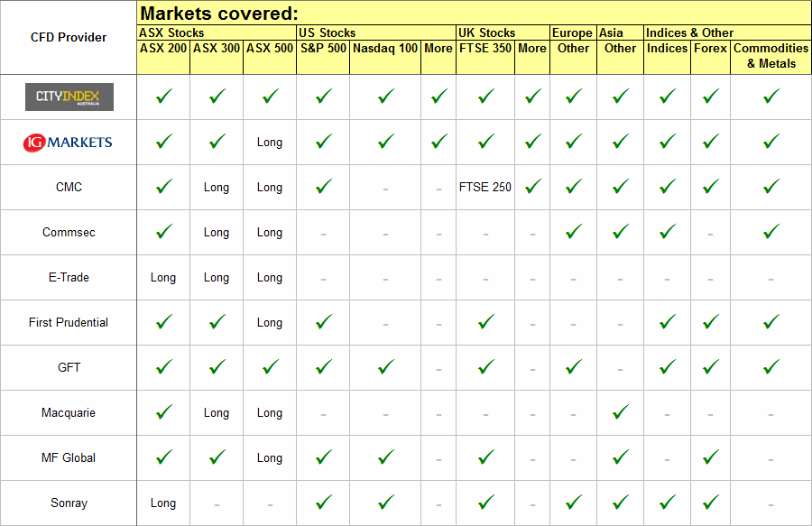Image resolution: width=812 pixels, height=526 pixels.
Task: Click GFT Commodities & Metals checkmark
Action: 771,367
